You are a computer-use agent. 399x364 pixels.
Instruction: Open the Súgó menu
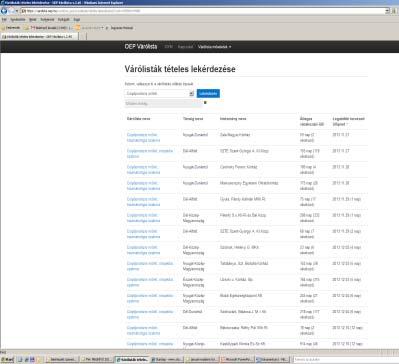click(x=77, y=20)
